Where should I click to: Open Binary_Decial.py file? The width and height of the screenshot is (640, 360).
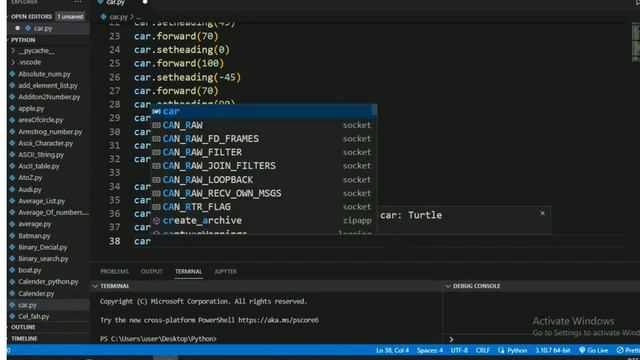(x=42, y=247)
